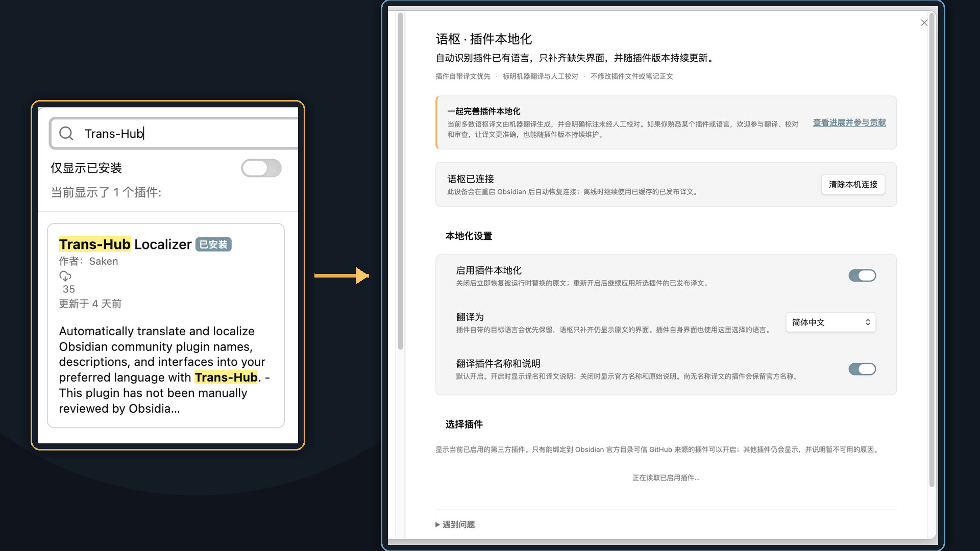Open 查看进展并参与贡献 link
The height and width of the screenshot is (551, 980).
[849, 122]
